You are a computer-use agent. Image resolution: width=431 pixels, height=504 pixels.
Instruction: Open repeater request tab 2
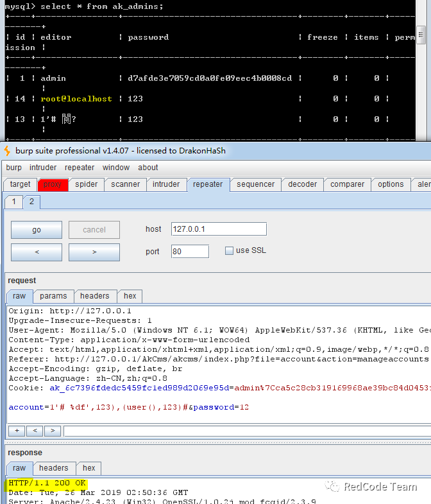tap(31, 202)
